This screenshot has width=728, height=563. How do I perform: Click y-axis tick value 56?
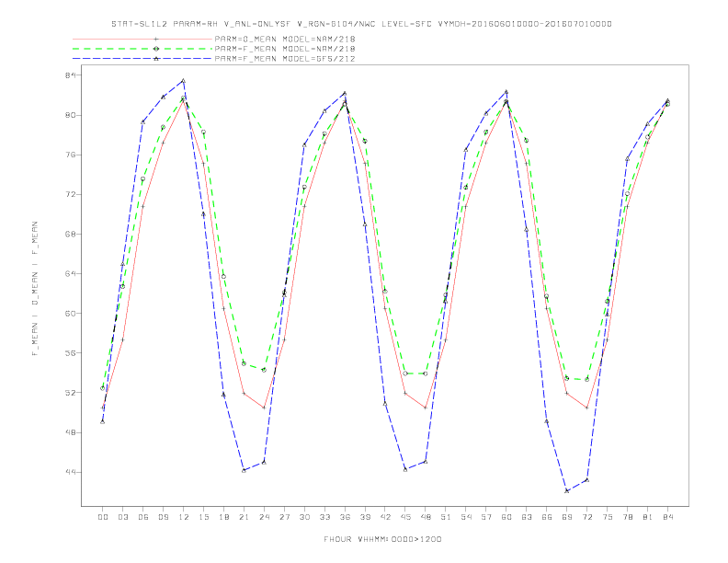pos(71,353)
